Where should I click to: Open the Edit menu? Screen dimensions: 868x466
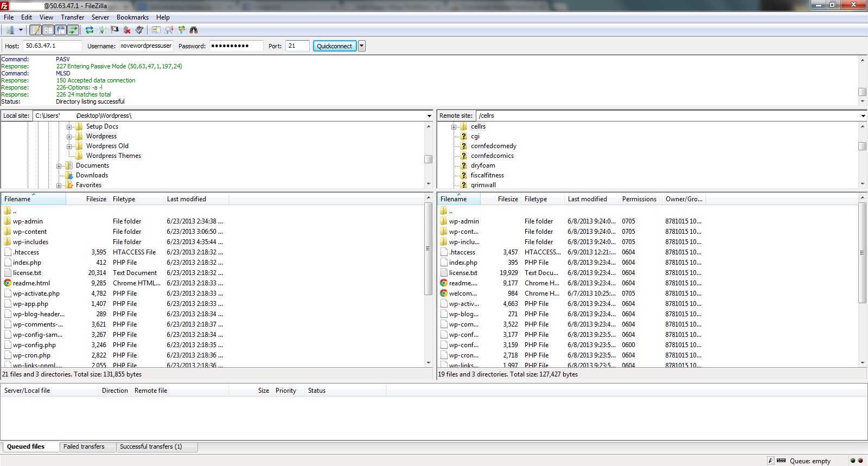[x=27, y=17]
